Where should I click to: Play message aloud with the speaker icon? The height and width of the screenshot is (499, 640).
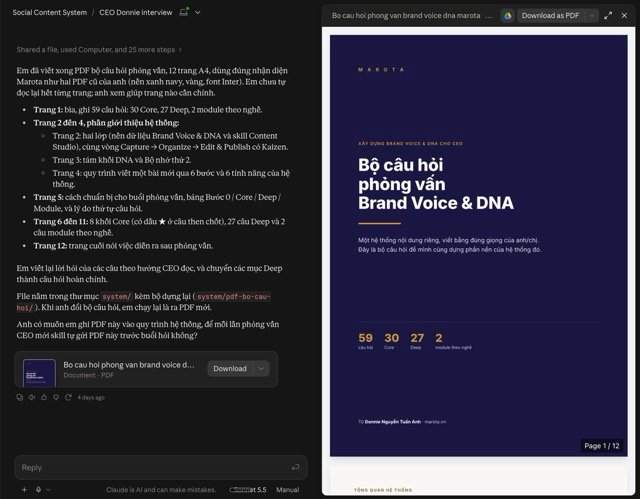click(32, 397)
